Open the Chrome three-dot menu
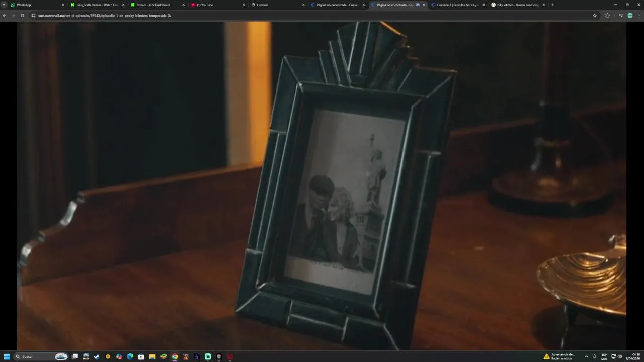This screenshot has width=644, height=362. click(x=639, y=16)
